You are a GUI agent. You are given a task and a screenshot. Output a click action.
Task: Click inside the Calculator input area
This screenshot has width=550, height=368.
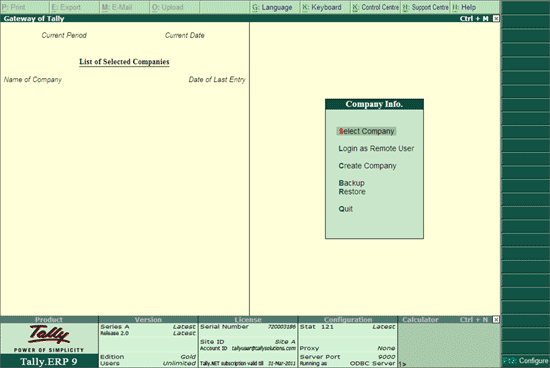tap(449, 345)
